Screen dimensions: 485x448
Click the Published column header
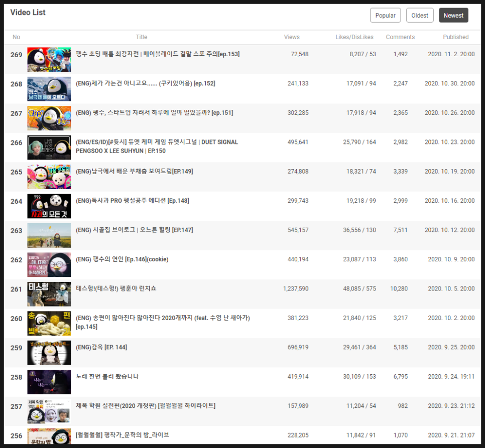(x=455, y=37)
